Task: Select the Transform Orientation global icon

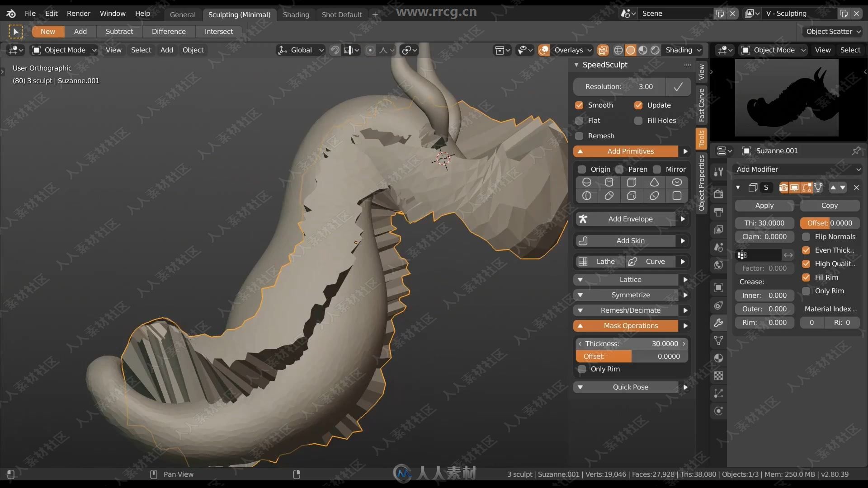Action: coord(283,49)
